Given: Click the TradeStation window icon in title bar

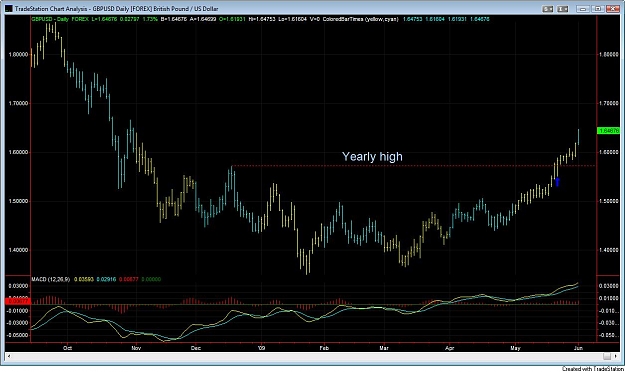Looking at the screenshot, I should click(x=8, y=8).
